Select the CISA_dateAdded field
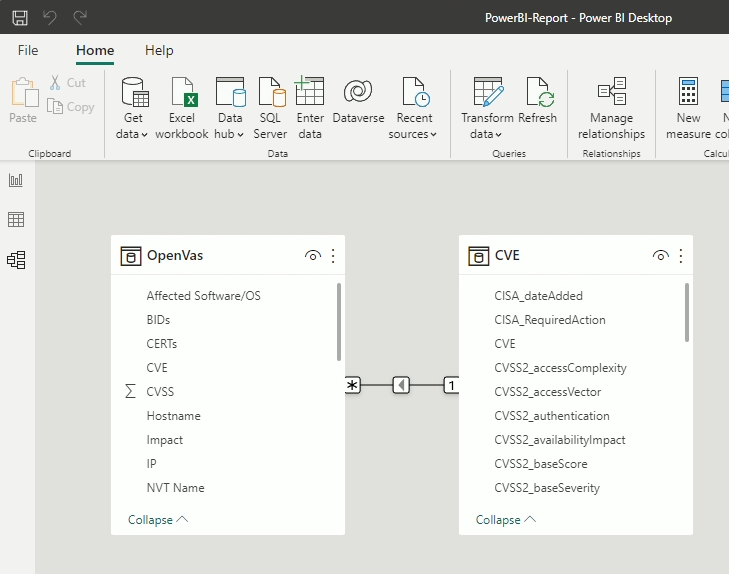The width and height of the screenshot is (729, 574). [538, 296]
